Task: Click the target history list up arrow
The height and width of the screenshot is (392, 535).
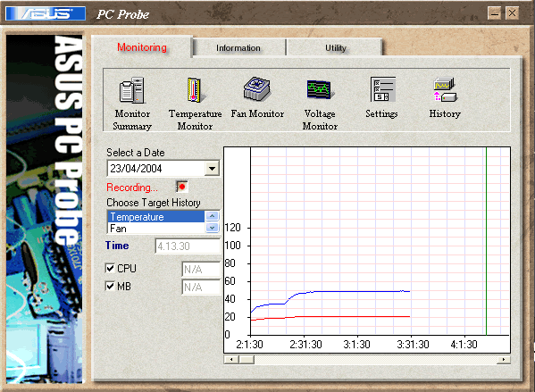Action: (x=212, y=216)
